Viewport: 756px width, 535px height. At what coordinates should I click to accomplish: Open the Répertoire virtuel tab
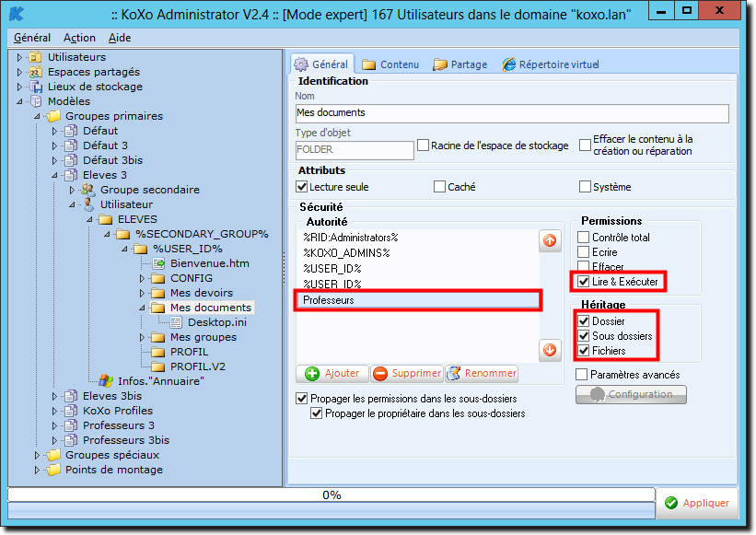tap(551, 64)
